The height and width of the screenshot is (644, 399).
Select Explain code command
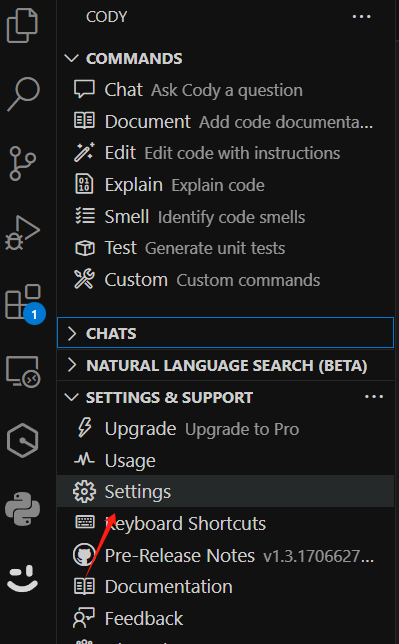point(226,184)
